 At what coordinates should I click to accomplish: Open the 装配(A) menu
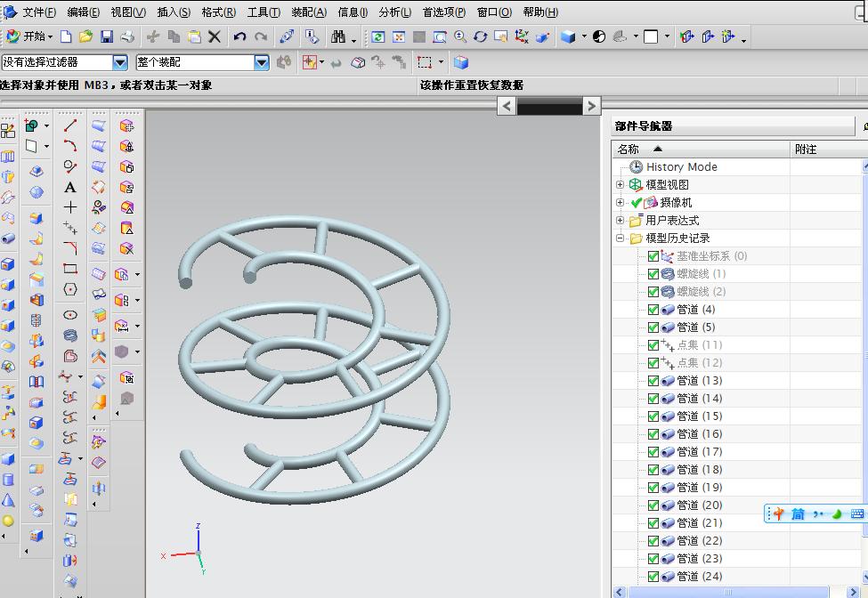(309, 12)
